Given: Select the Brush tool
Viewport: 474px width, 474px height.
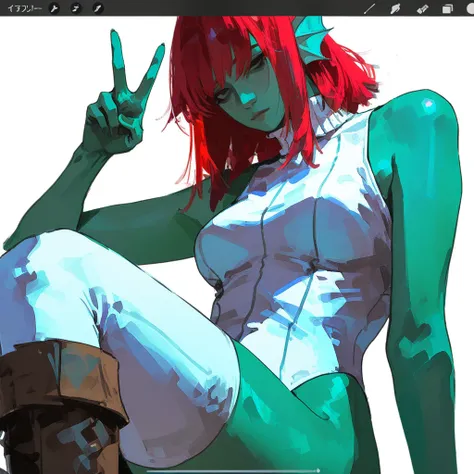Looking at the screenshot, I should (x=369, y=9).
